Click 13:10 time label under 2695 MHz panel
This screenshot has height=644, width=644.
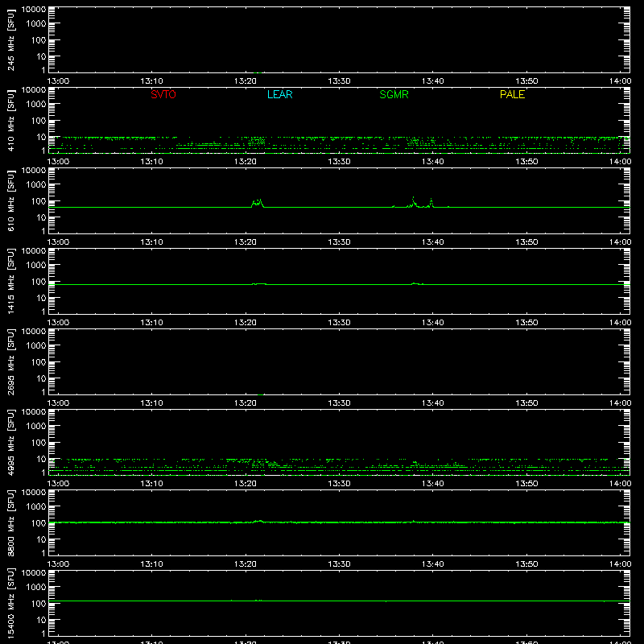point(151,403)
